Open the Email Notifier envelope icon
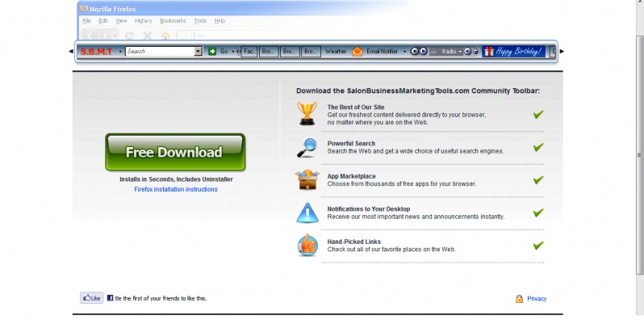This screenshot has width=644, height=320. pyautogui.click(x=358, y=52)
